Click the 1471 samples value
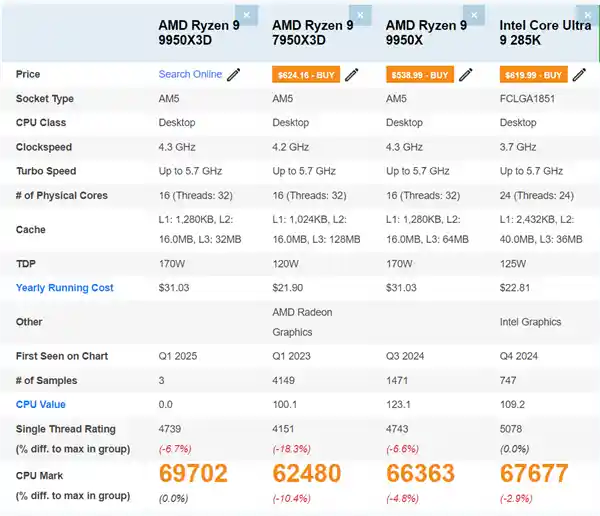This screenshot has width=600, height=516. 397,380
